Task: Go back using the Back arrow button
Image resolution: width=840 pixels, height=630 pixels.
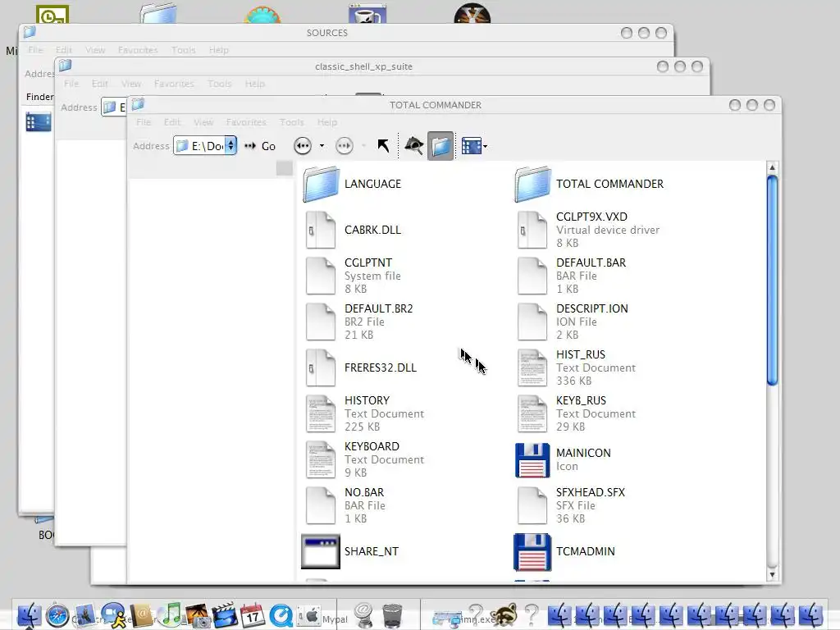Action: pyautogui.click(x=303, y=146)
